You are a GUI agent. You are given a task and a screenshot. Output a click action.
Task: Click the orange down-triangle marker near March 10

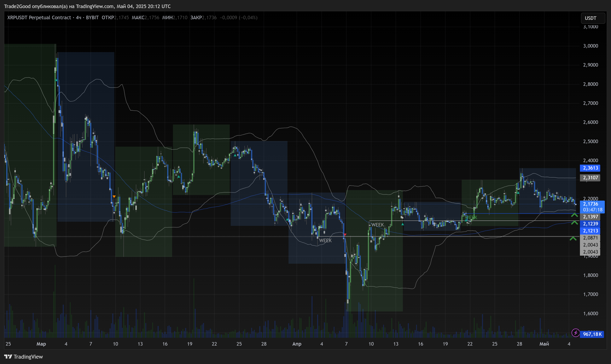pyautogui.click(x=114, y=197)
